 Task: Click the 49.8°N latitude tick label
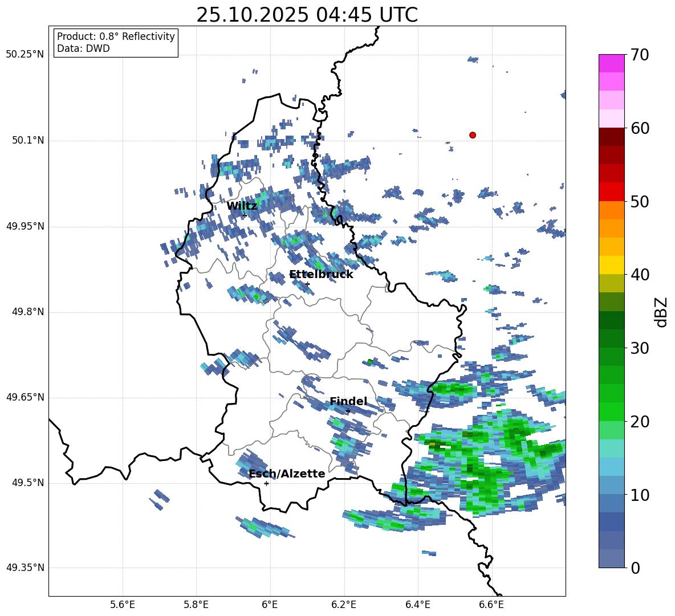[27, 312]
